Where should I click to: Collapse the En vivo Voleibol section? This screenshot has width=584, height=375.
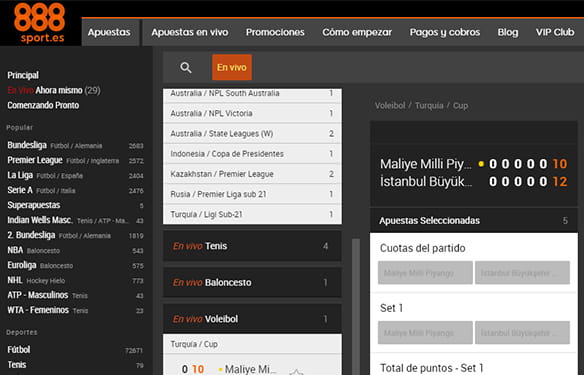click(x=252, y=319)
